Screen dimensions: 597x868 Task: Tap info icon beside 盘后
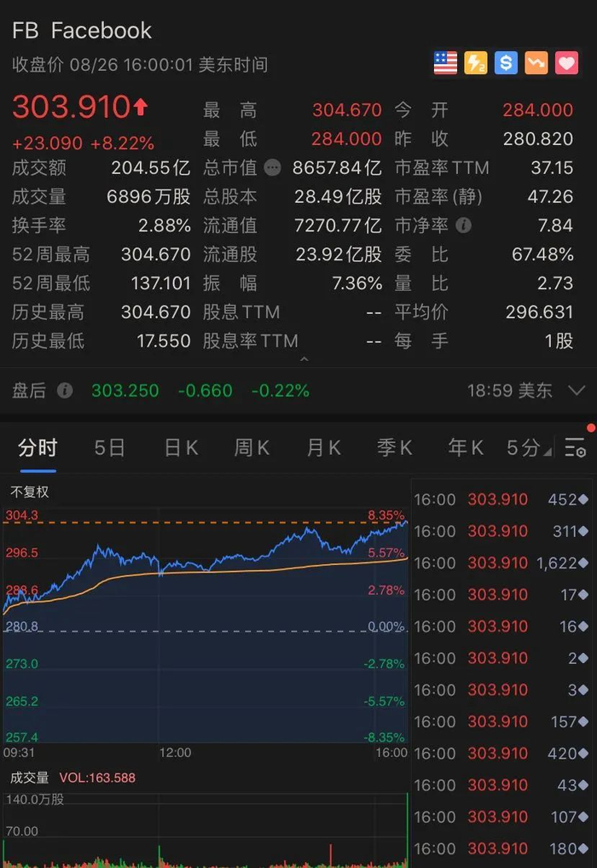point(65,390)
